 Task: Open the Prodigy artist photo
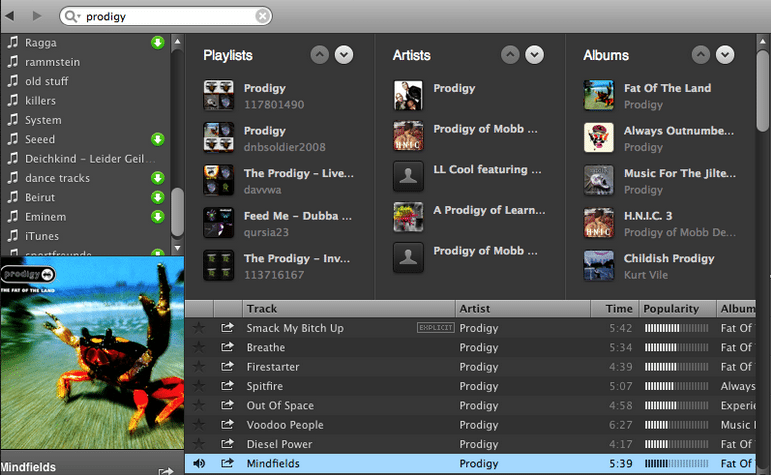tap(408, 95)
